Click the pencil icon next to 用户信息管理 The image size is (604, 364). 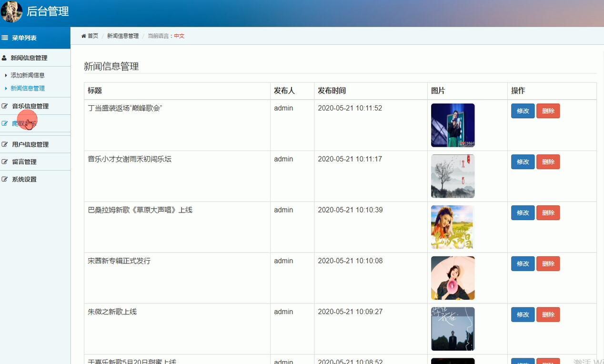coord(5,144)
